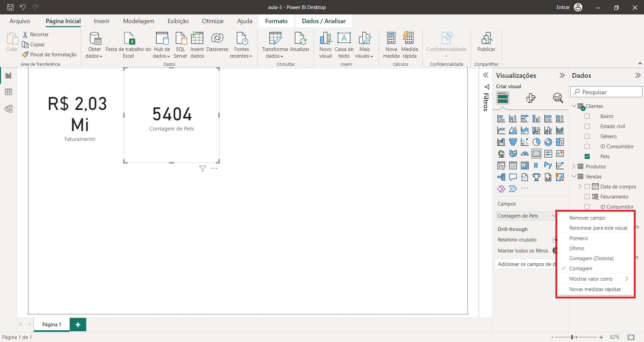Choose the Area chart visual
This screenshot has width=644, height=342.
[513, 130]
